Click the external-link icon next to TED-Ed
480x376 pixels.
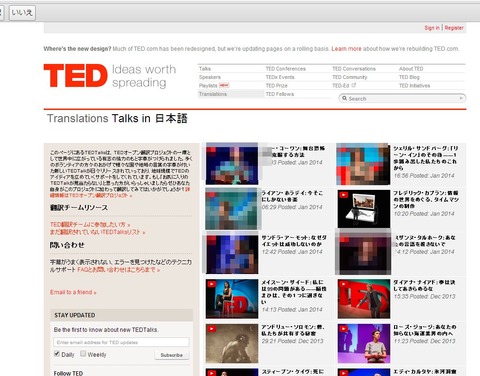coord(354,85)
